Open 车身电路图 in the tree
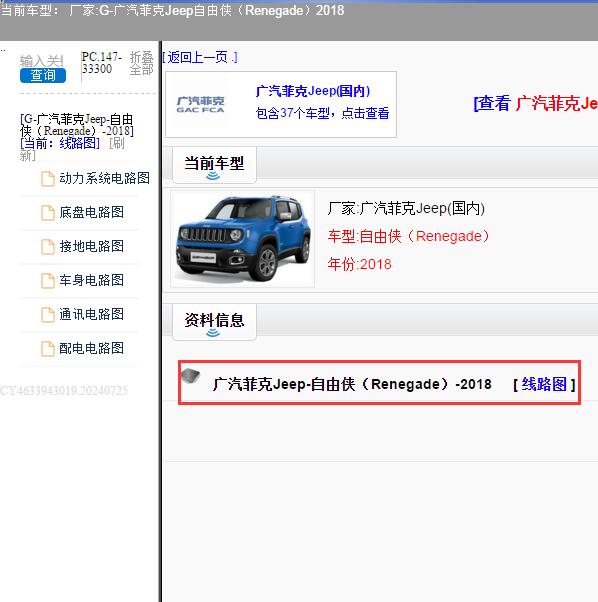This screenshot has height=602, width=598. coord(91,280)
